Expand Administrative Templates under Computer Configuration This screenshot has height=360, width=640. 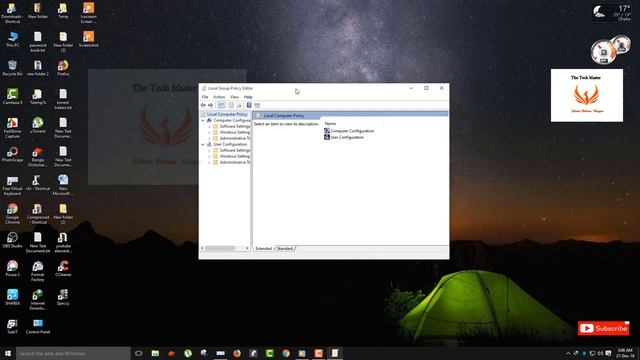(x=209, y=138)
